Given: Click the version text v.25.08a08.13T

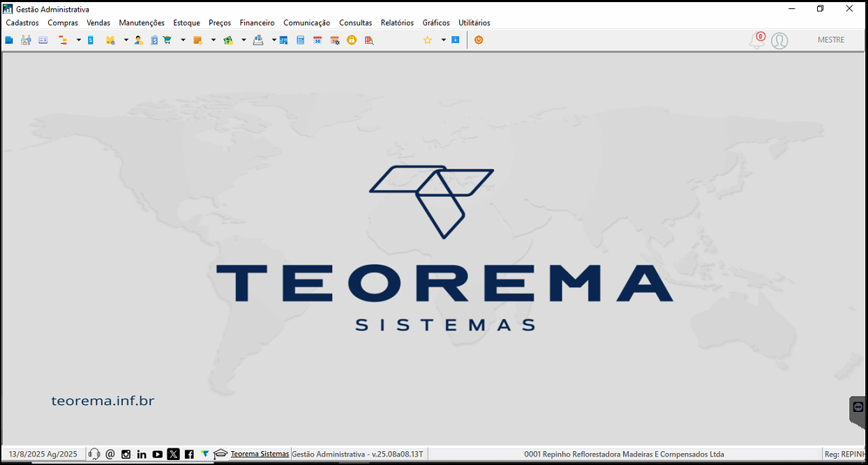Looking at the screenshot, I should coord(398,454).
